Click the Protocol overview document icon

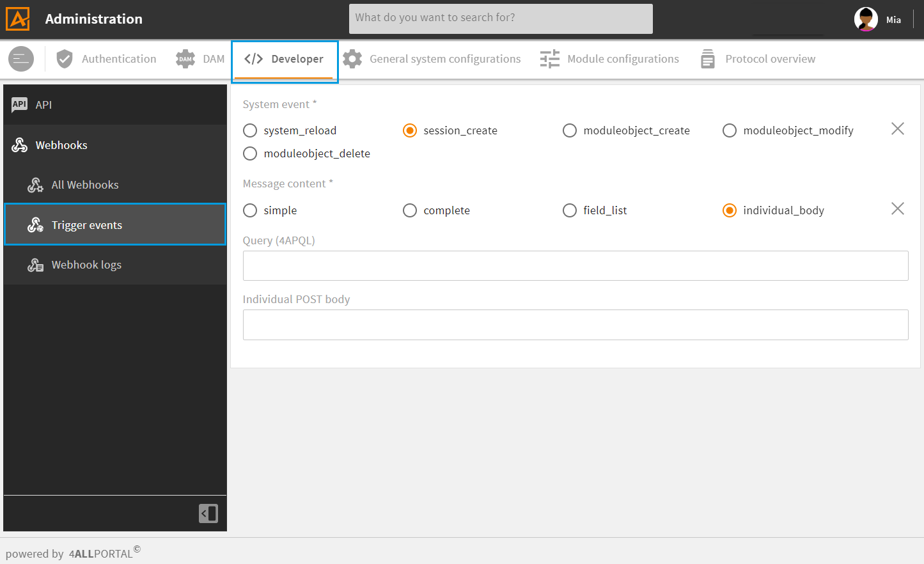click(x=708, y=59)
